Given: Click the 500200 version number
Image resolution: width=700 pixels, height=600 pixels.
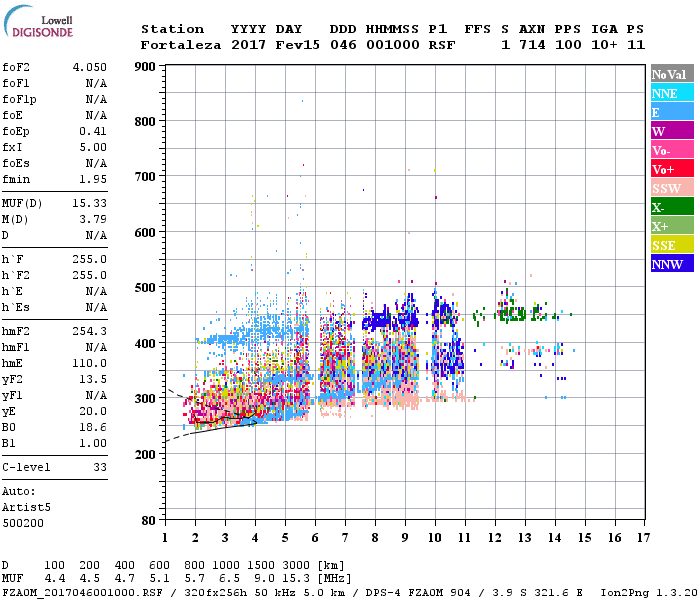Looking at the screenshot, I should 23,523.
